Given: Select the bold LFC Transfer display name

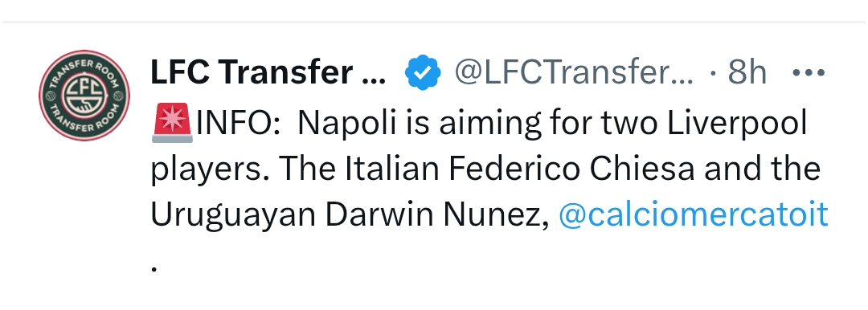Looking at the screenshot, I should 268,72.
